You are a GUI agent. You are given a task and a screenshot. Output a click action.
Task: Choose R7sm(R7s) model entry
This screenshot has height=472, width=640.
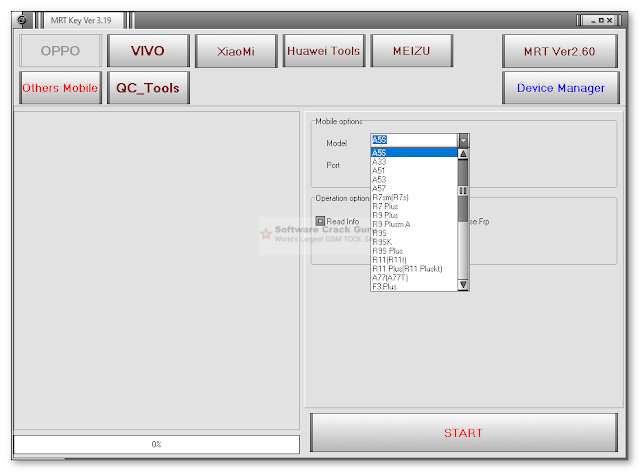tap(414, 198)
